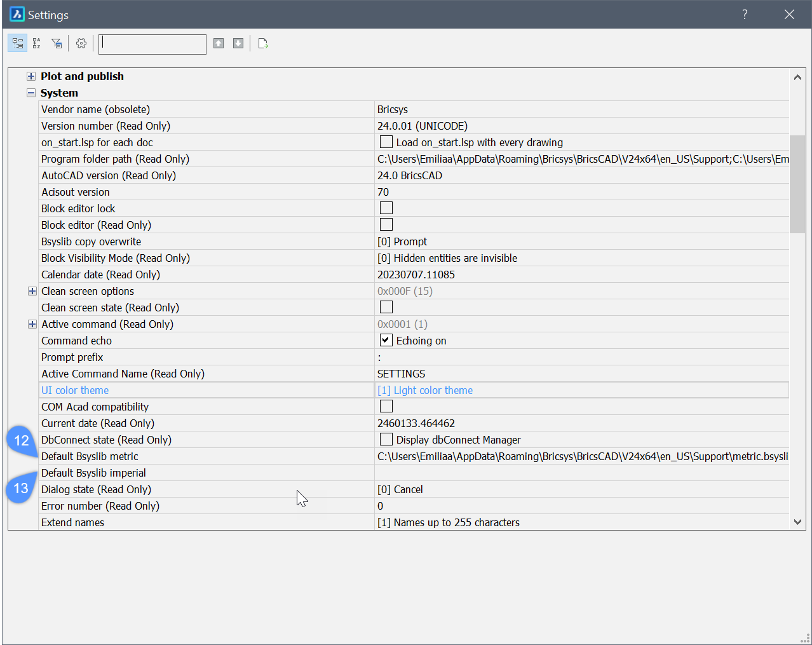Click Light color theme value

pos(433,390)
